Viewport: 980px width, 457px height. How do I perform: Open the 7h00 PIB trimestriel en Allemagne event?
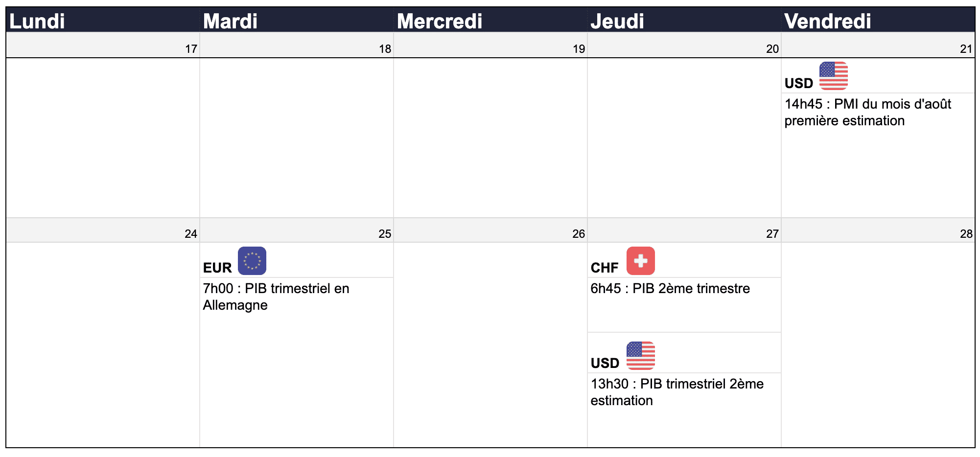pos(276,297)
